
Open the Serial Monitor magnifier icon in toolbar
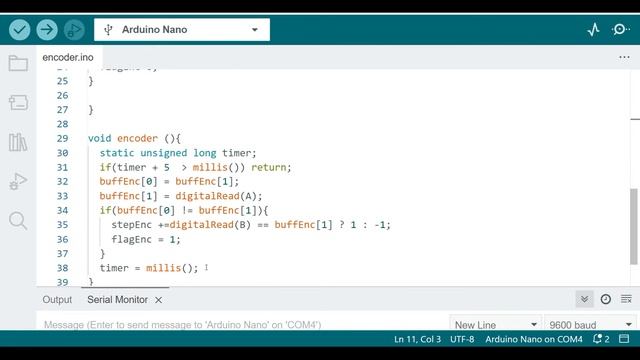tap(620, 29)
